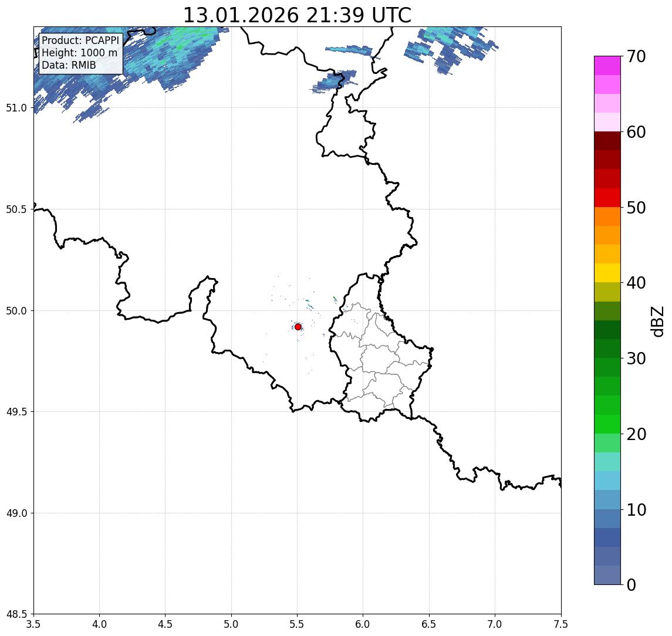This screenshot has height=636, width=672.
Task: Click the 5.5 longitude axis label
Action: (x=298, y=624)
